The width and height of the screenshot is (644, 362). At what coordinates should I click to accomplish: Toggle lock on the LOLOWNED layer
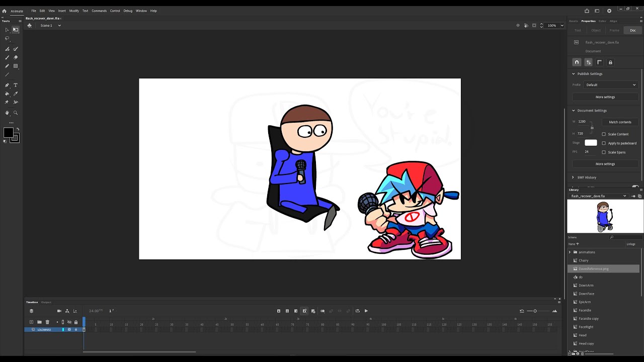pyautogui.click(x=76, y=329)
